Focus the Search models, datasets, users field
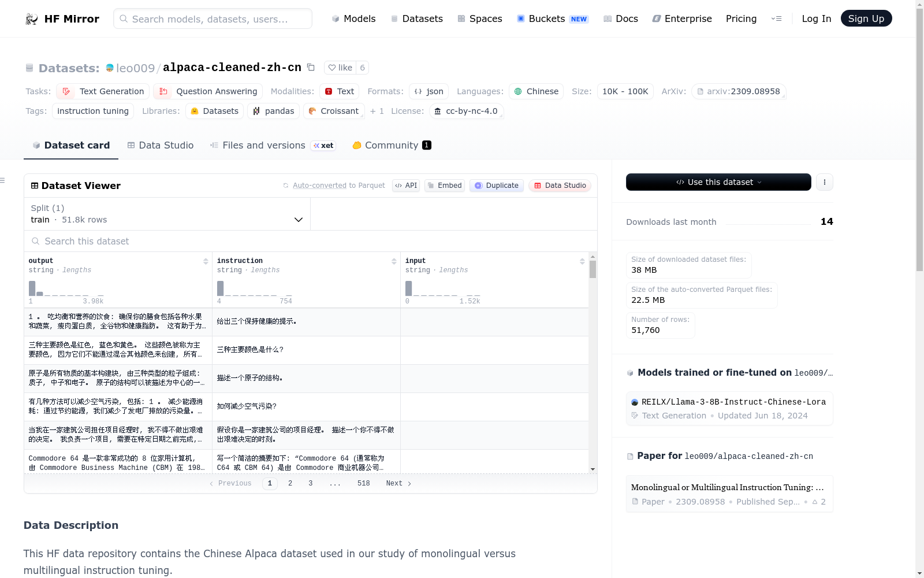Screen dimensions: 924x578 213,19
